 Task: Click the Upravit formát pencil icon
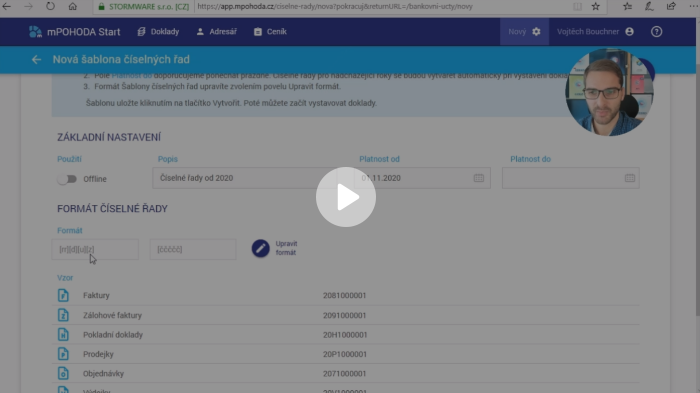[260, 248]
